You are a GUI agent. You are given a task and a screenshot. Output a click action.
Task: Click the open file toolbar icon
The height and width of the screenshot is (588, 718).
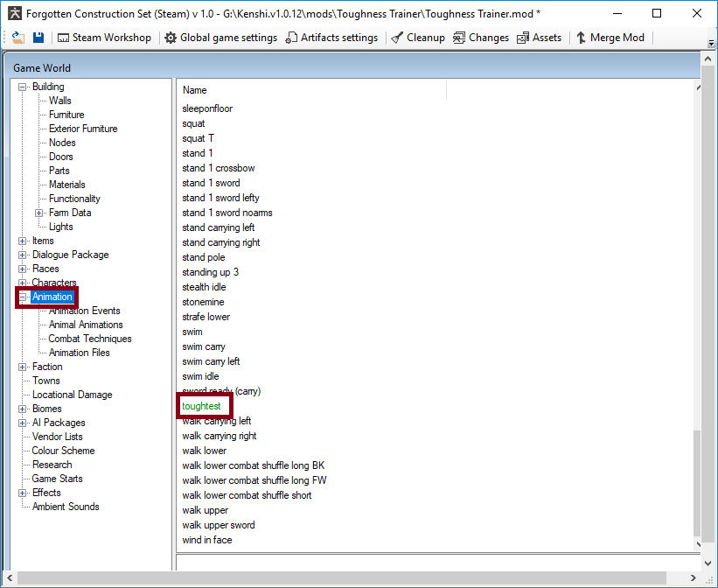click(17, 38)
